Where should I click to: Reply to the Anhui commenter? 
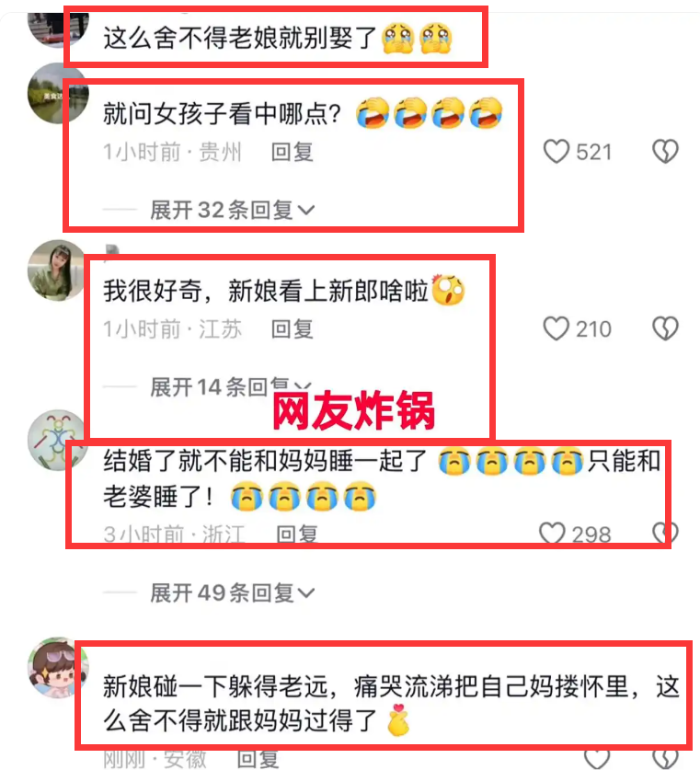click(x=258, y=759)
